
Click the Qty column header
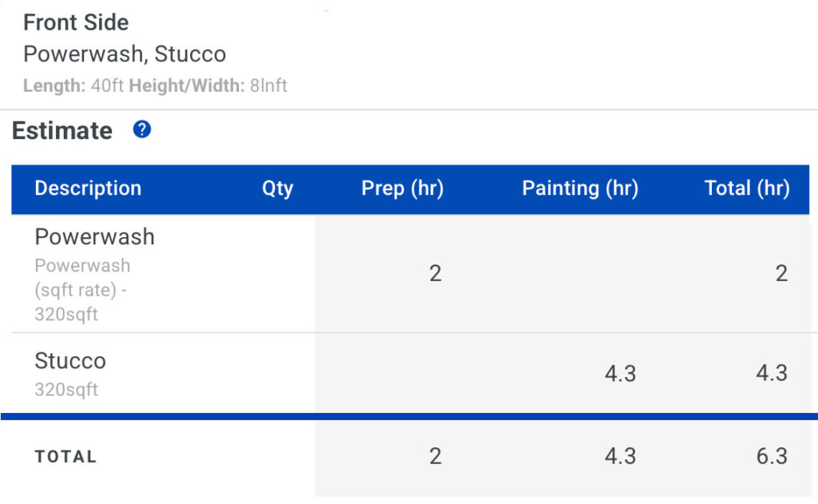point(277,189)
